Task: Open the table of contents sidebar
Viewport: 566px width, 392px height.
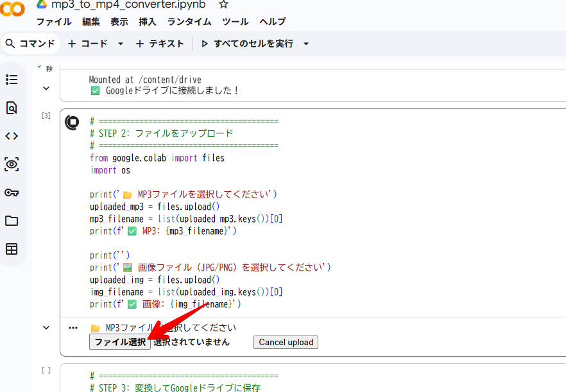Action: coord(12,80)
